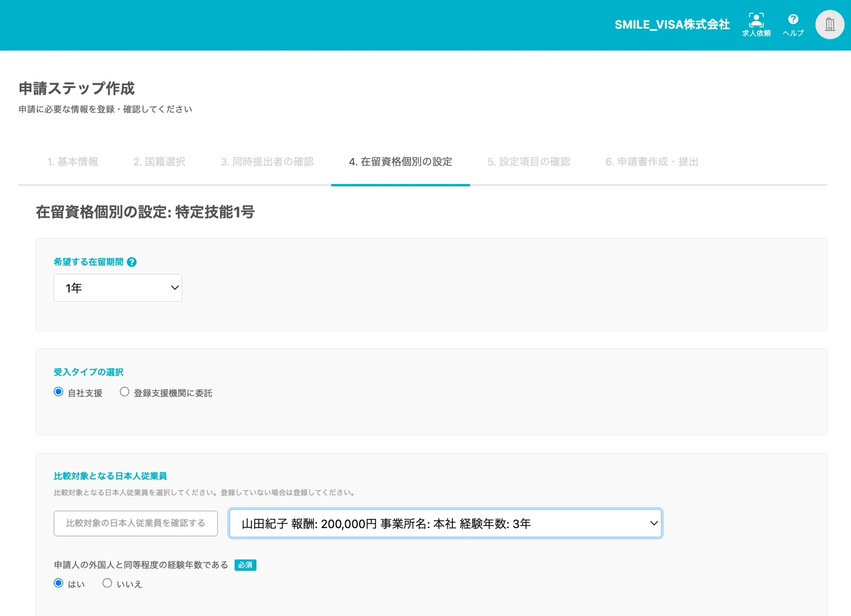Viewport: 851px width, 616px height.
Task: Jump to 5. 設定項目の確認 tab
Action: click(529, 162)
